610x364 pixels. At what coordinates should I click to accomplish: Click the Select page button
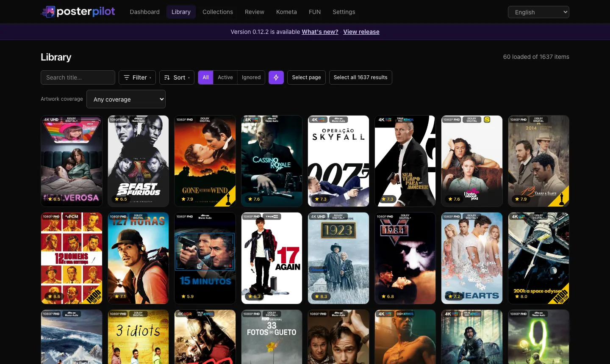306,77
